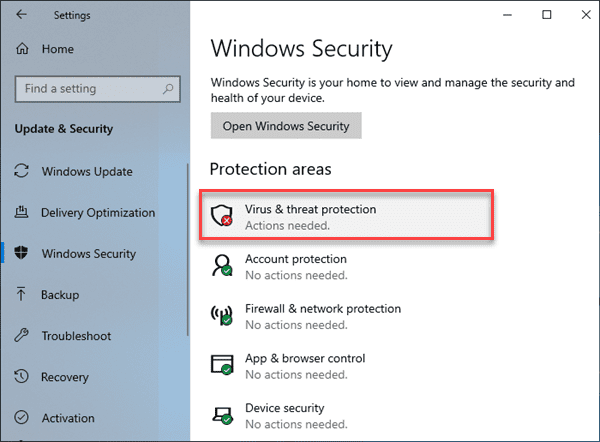Viewport: 600px width, 442px height.
Task: Click the Recovery icon in sidebar
Action: (x=21, y=377)
